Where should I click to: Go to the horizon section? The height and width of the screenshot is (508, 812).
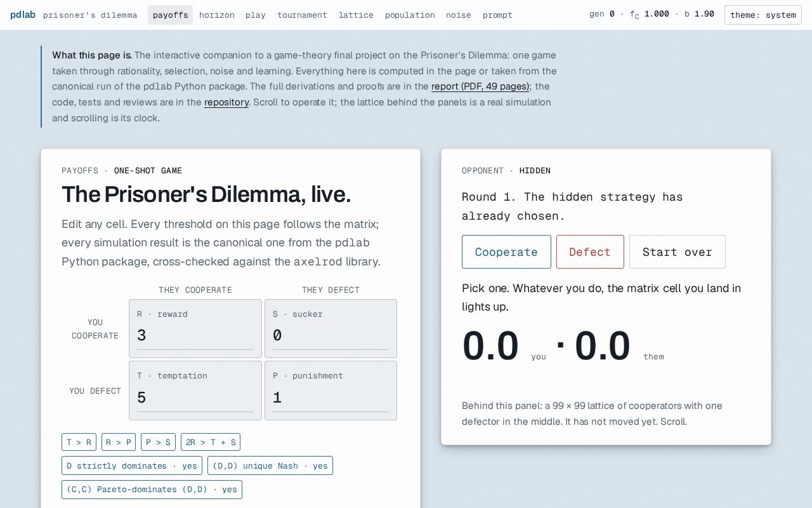(216, 15)
